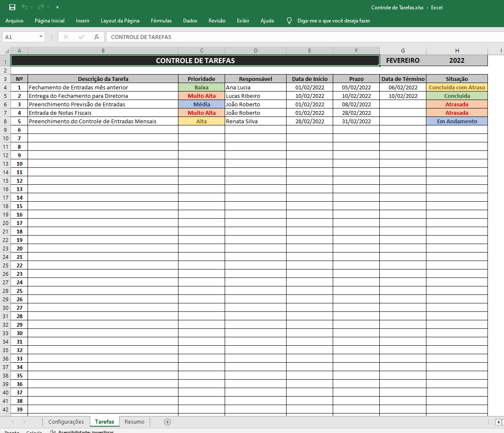Click the Save icon in the title bar

coord(12,7)
